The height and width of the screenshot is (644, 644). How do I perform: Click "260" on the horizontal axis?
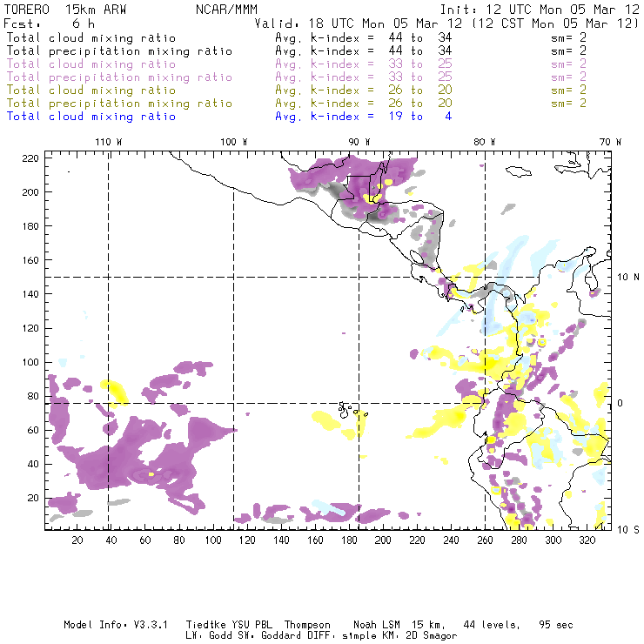tap(485, 540)
